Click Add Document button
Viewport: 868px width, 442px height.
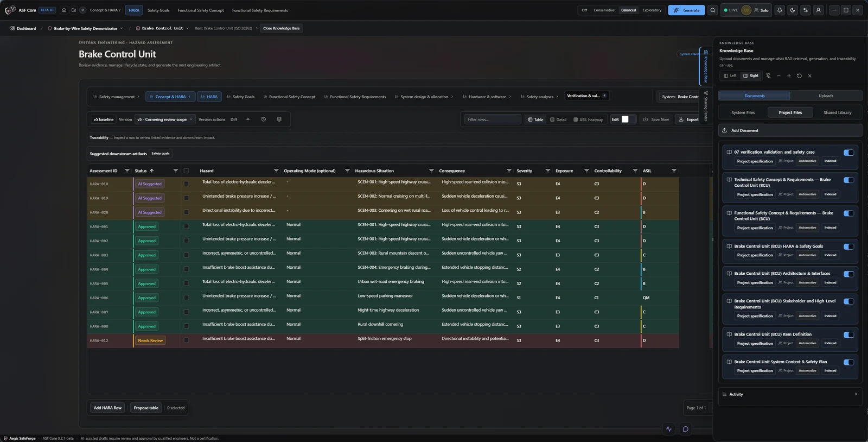tap(790, 130)
